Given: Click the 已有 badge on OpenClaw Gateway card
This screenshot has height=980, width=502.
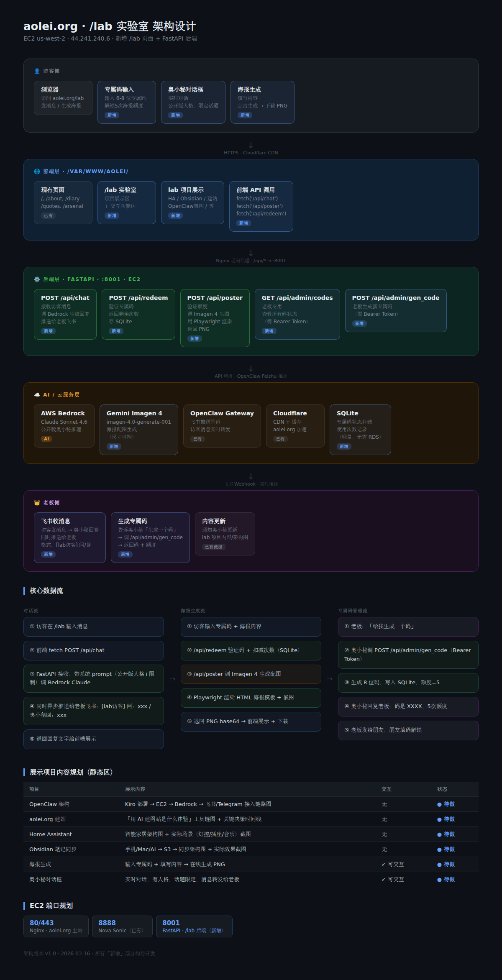Looking at the screenshot, I should [x=197, y=439].
